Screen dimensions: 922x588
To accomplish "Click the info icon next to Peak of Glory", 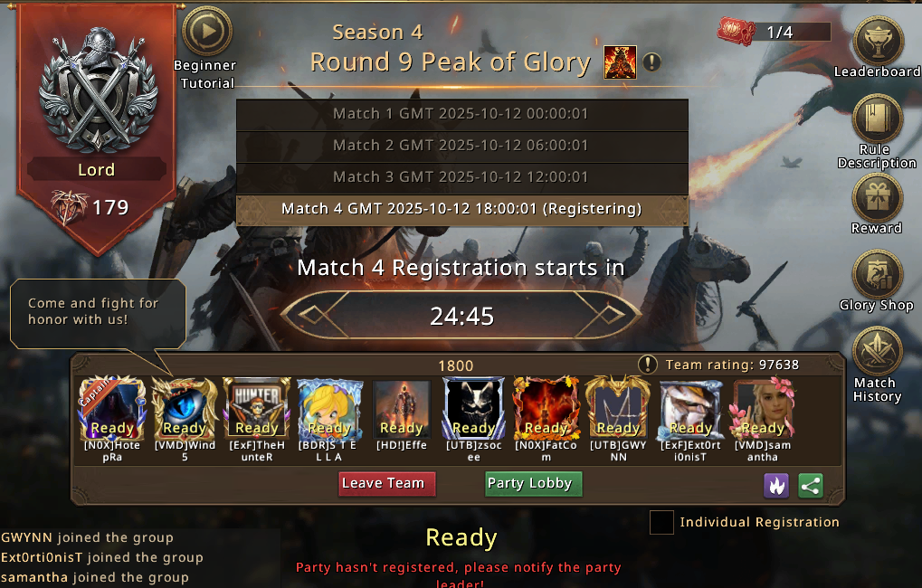I will 651,62.
